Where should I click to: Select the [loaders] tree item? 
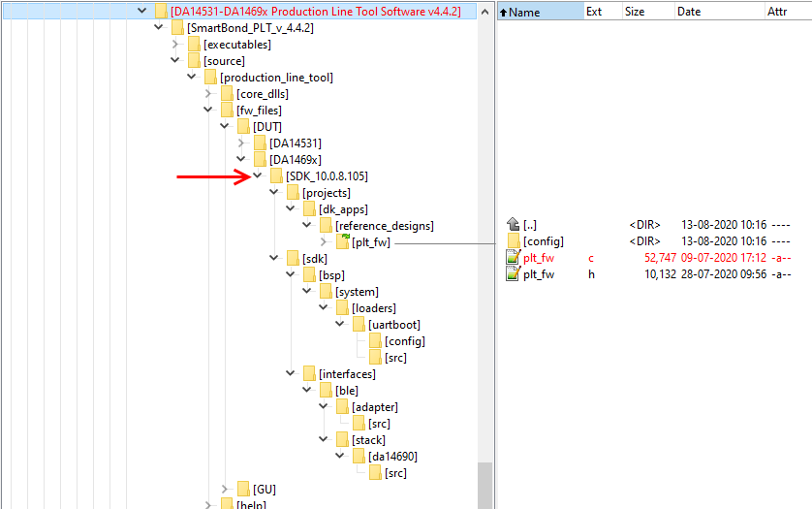point(374,308)
